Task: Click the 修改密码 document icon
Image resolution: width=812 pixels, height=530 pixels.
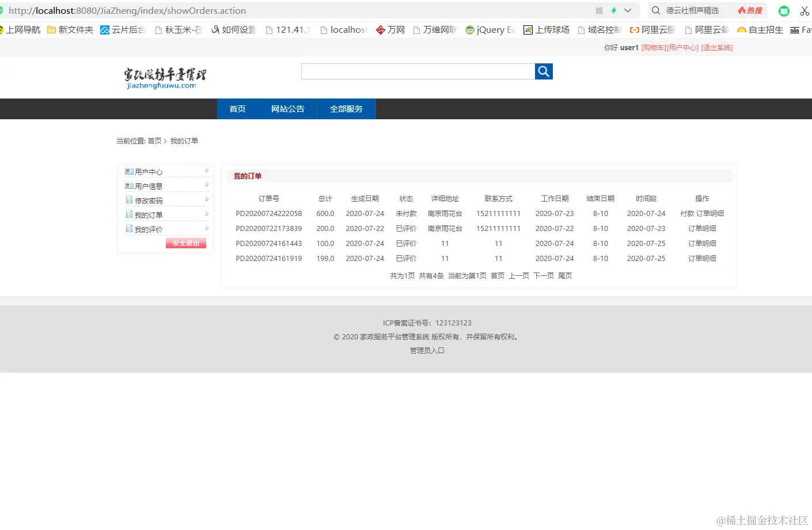Action: 129,200
